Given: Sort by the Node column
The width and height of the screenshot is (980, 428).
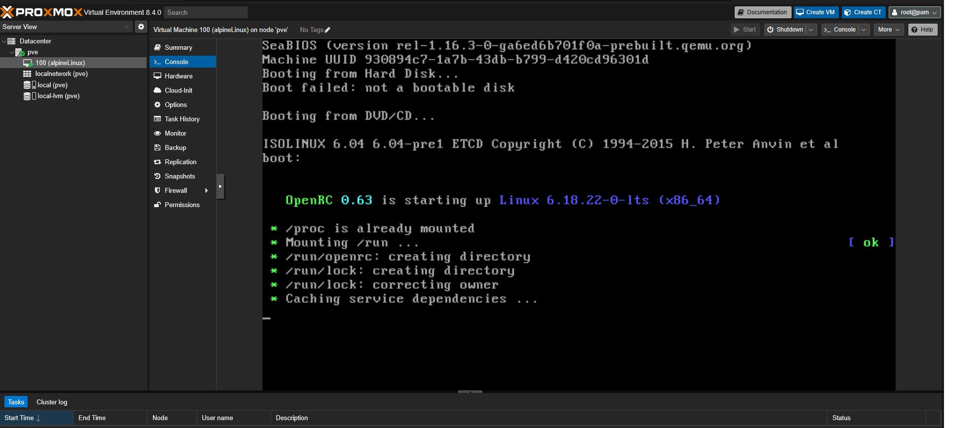Looking at the screenshot, I should 172,418.
